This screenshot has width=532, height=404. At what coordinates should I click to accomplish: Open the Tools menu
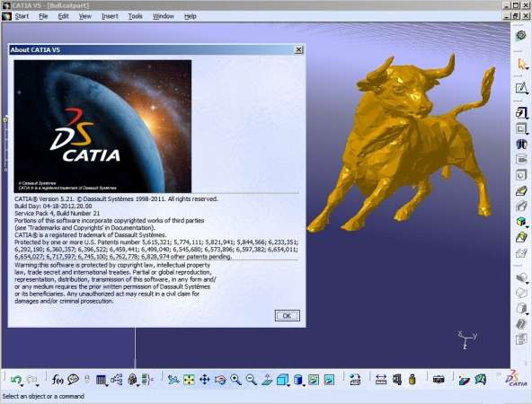tap(135, 16)
